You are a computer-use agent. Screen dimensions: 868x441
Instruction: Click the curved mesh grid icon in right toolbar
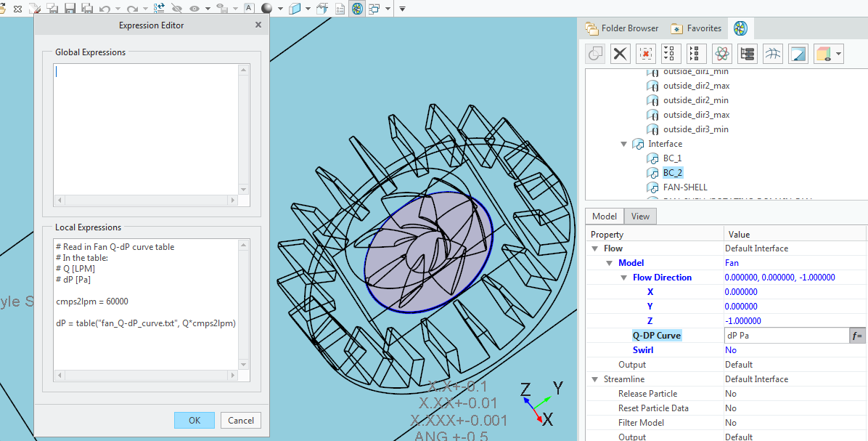point(772,53)
